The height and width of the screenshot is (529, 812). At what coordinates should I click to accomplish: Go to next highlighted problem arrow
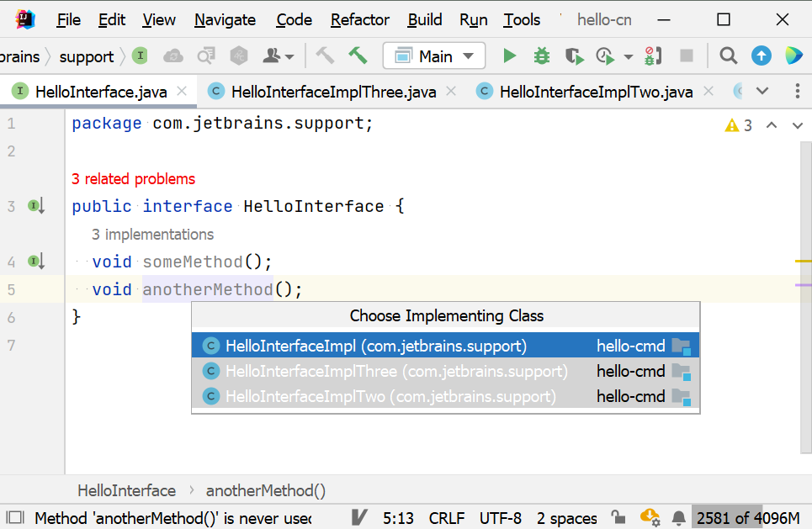click(798, 125)
